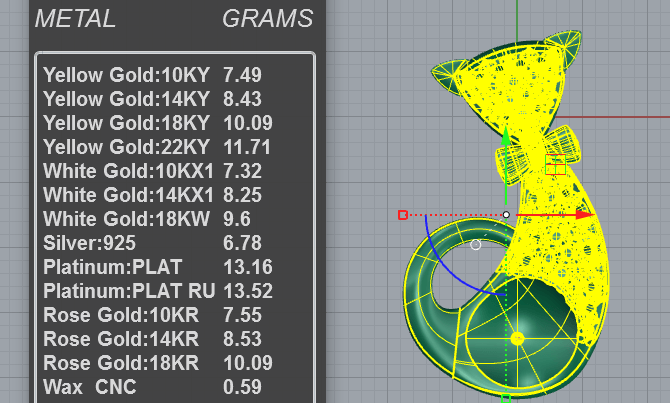Select the Silver:925 row
Viewport: 670px width, 403px height.
175,243
